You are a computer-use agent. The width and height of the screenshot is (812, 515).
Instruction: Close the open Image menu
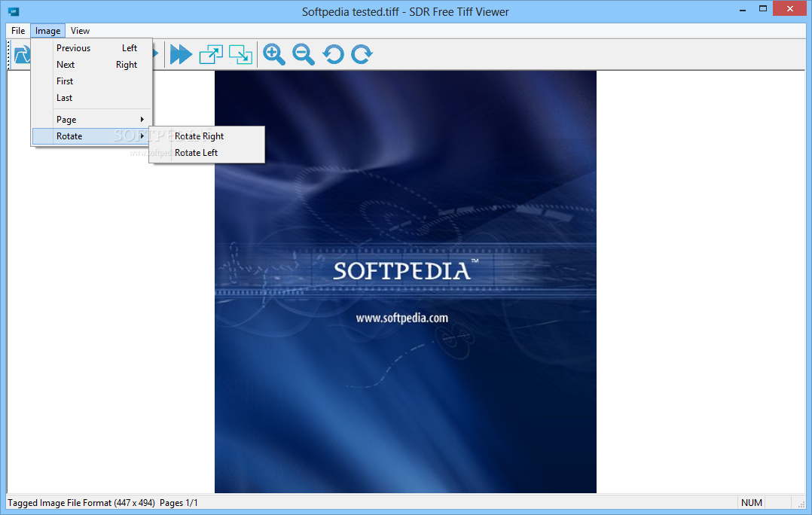(x=47, y=31)
